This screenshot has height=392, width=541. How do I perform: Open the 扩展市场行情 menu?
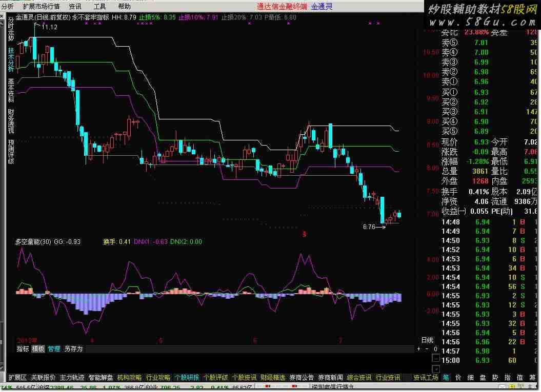tap(41, 6)
